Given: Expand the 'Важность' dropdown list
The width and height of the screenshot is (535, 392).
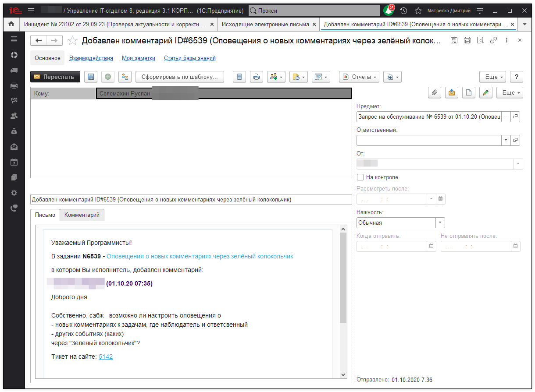Looking at the screenshot, I should click(x=440, y=222).
